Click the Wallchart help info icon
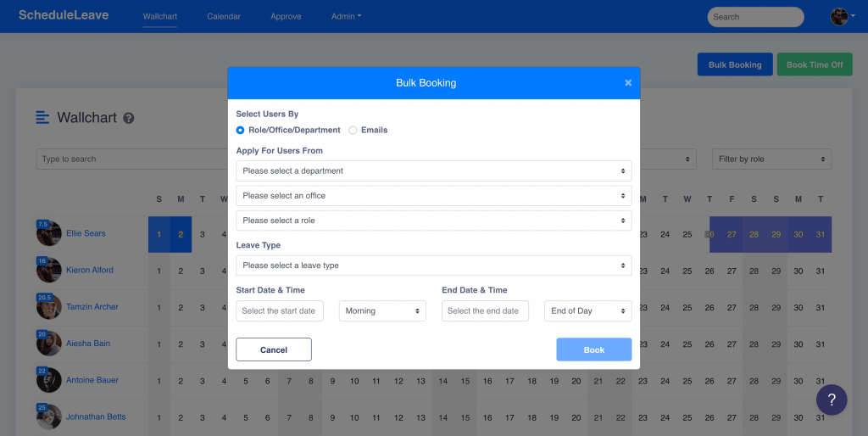This screenshot has height=436, width=868. (x=129, y=119)
